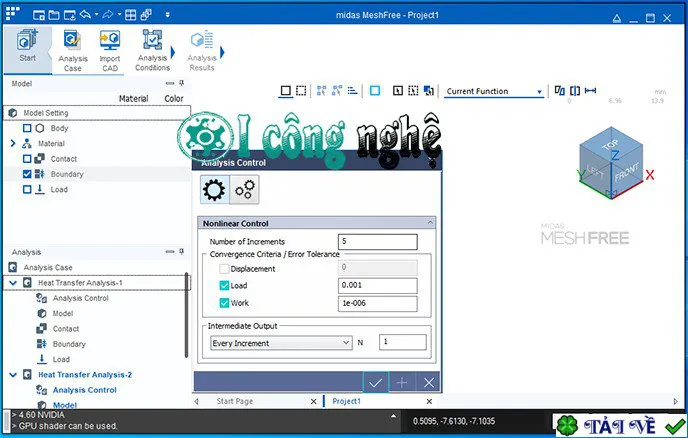This screenshot has width=688, height=438.
Task: Toggle the Contact checkbox in Model panel
Action: pyautogui.click(x=27, y=159)
